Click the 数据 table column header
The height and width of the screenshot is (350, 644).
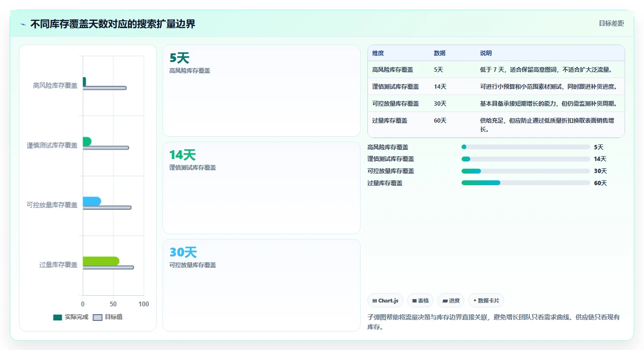pos(440,53)
